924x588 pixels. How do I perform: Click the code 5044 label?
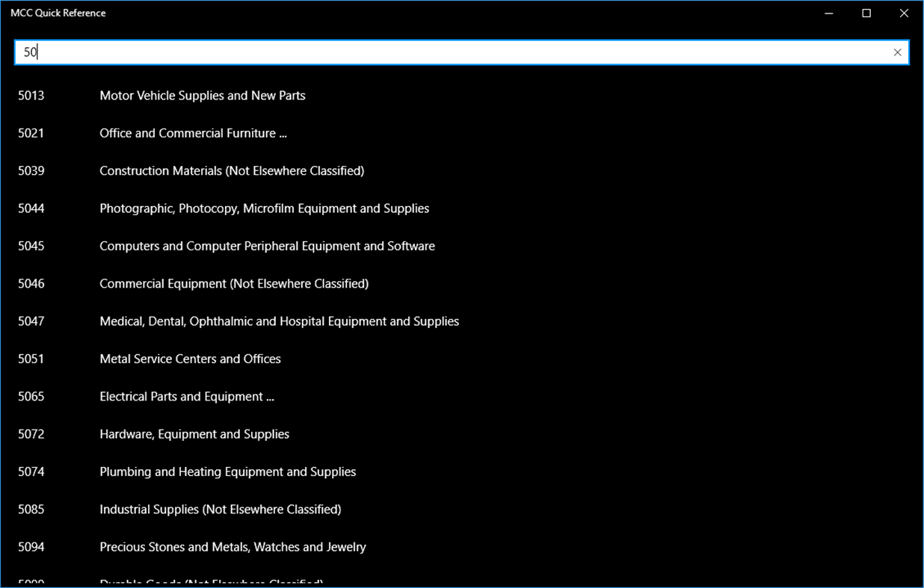coord(31,208)
